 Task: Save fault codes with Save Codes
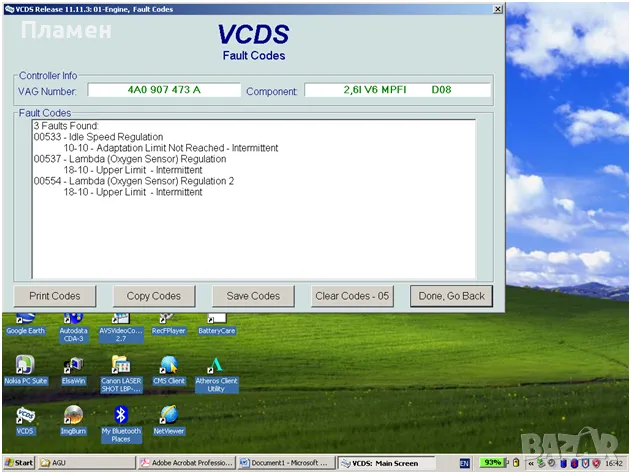(x=253, y=296)
